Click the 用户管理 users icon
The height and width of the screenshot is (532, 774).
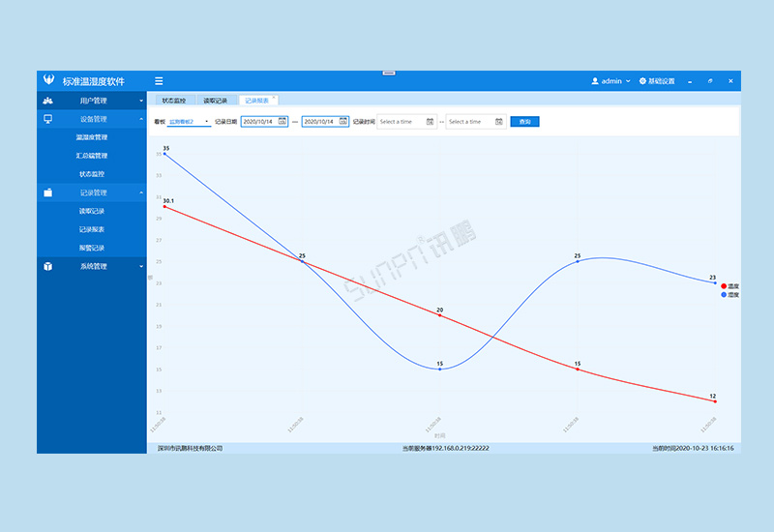tap(47, 101)
